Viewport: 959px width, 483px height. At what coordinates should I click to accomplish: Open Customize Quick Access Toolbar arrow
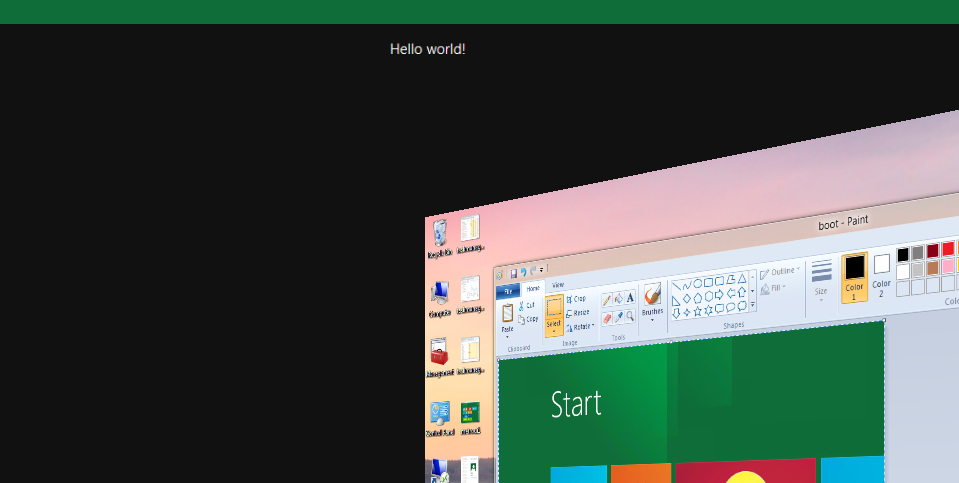(x=541, y=270)
